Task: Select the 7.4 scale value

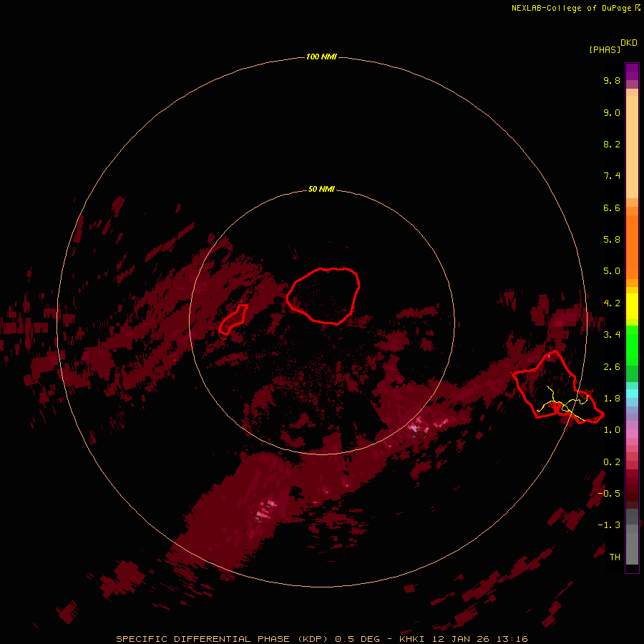Action: (x=612, y=176)
